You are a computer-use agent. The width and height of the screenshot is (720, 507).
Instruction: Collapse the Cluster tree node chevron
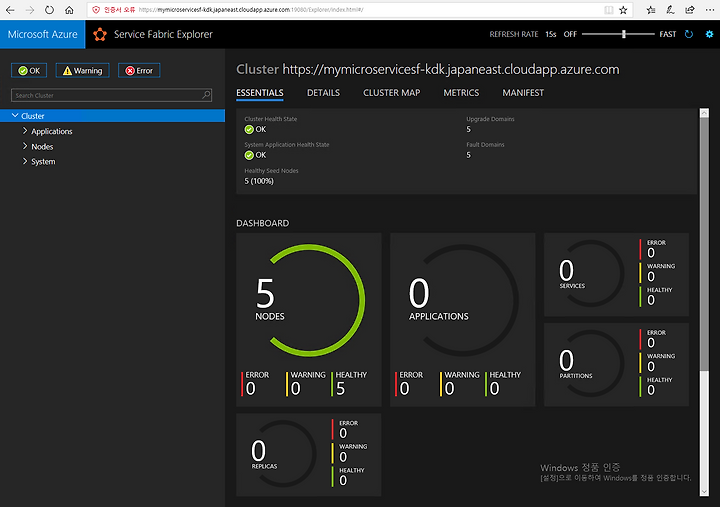[15, 116]
